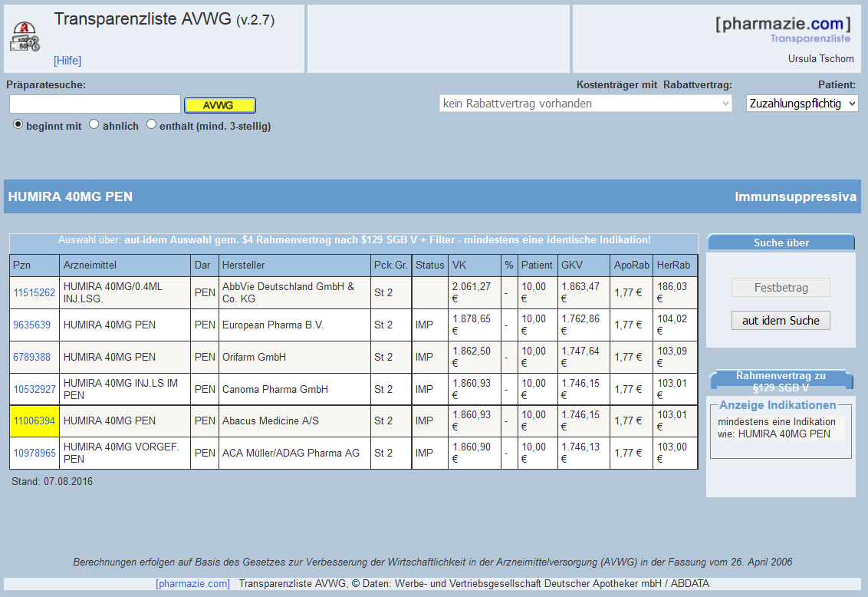
Task: Click the 'Suche über' panel header
Action: click(x=781, y=242)
